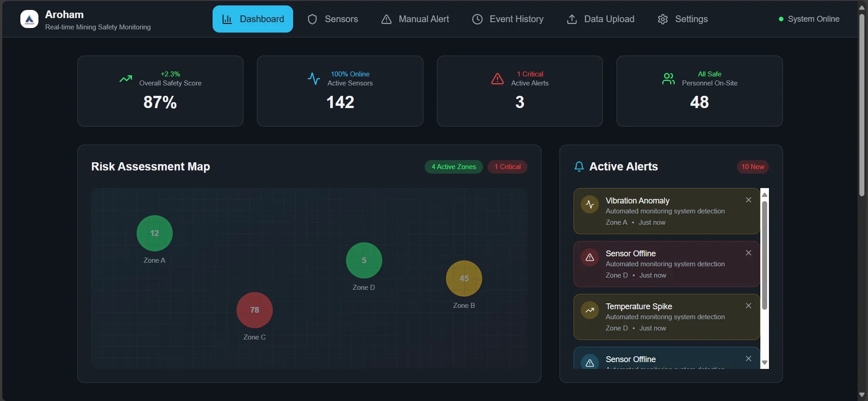Click the Zone D Sensor Offline alert icon
This screenshot has width=868, height=401.
tap(590, 257)
